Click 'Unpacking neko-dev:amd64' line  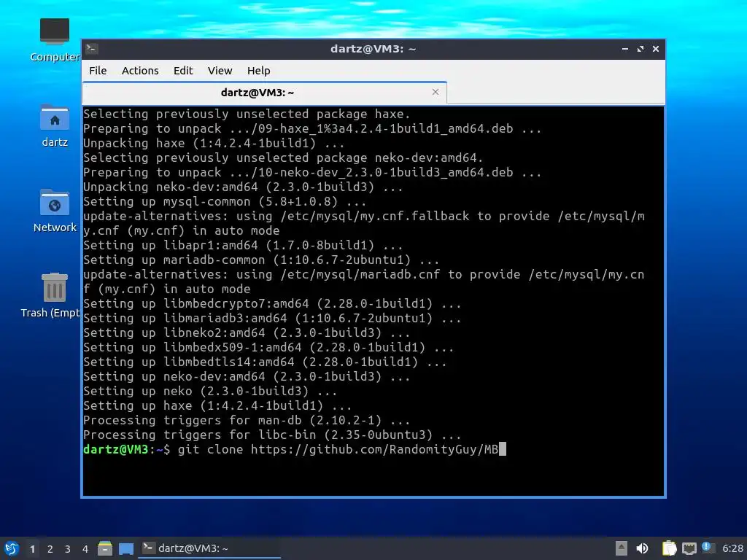[243, 187]
